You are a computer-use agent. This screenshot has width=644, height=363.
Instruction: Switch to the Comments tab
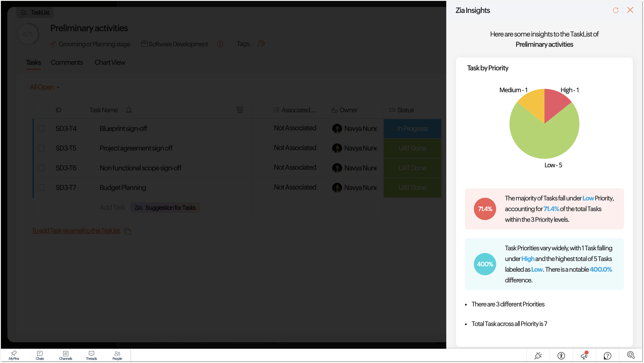(67, 63)
